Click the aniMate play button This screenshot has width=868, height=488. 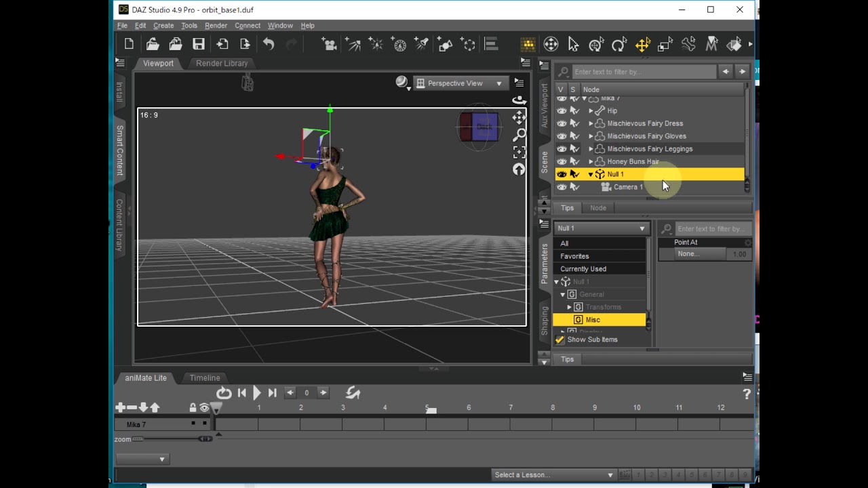tap(257, 392)
